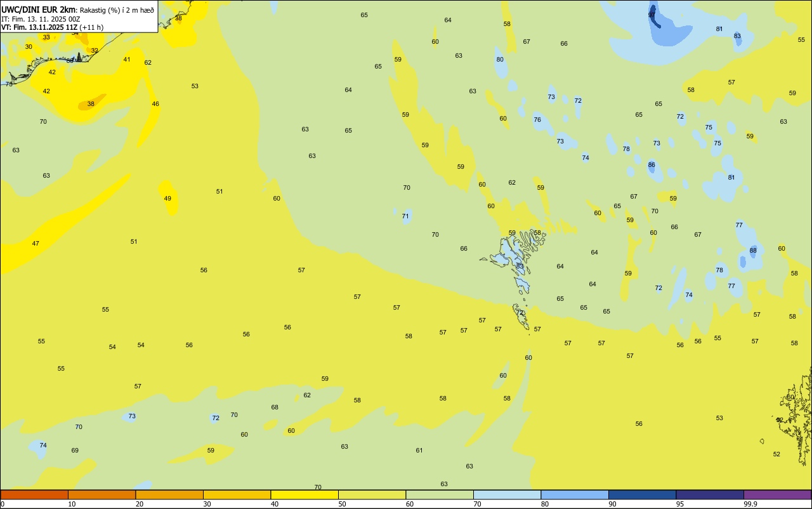Click the legend tick label 99.9
Screen dimensions: 812x509
click(x=750, y=504)
